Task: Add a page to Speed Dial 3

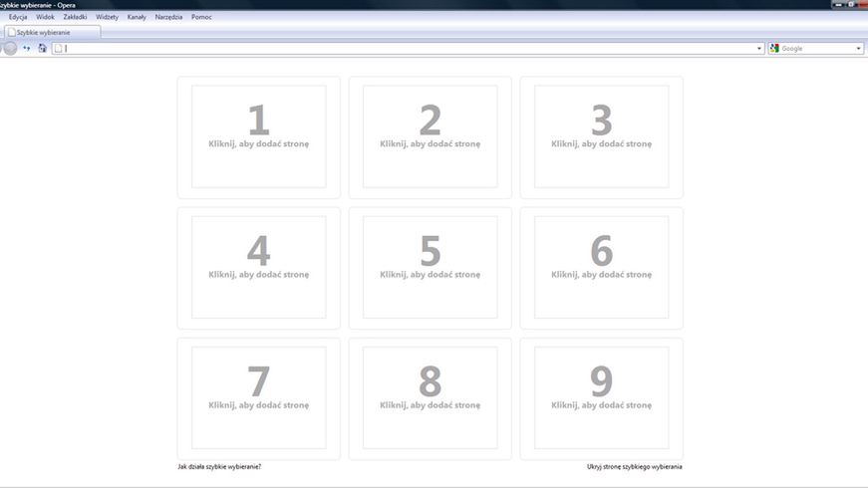Action: coord(602,137)
